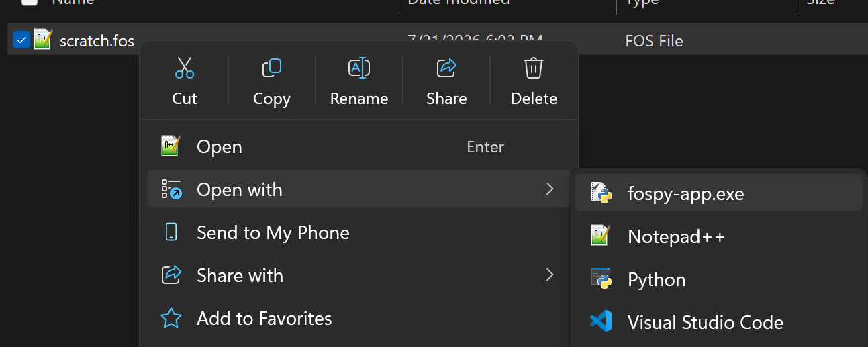Sort by the Type column header
This screenshot has height=347, width=868.
642,2
